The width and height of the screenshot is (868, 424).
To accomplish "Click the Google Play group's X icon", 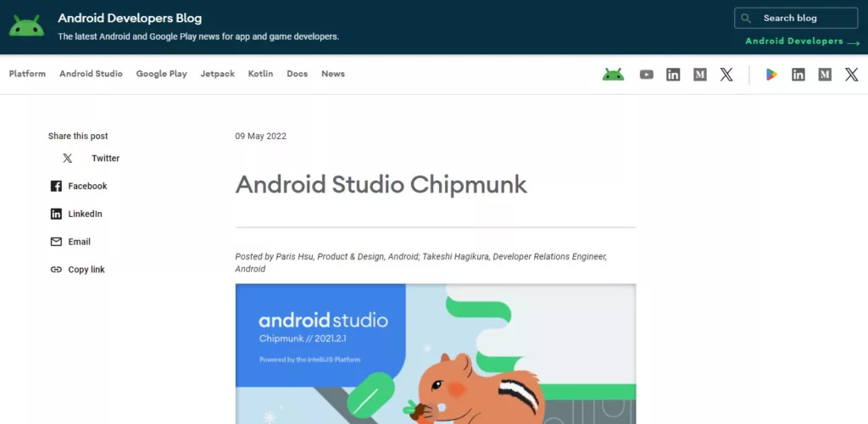I will point(851,74).
